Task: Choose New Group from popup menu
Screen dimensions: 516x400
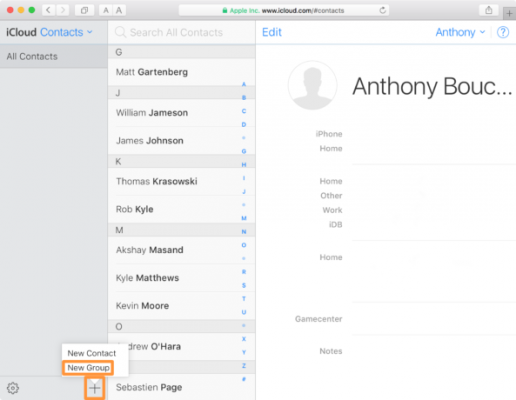Action: 88,368
